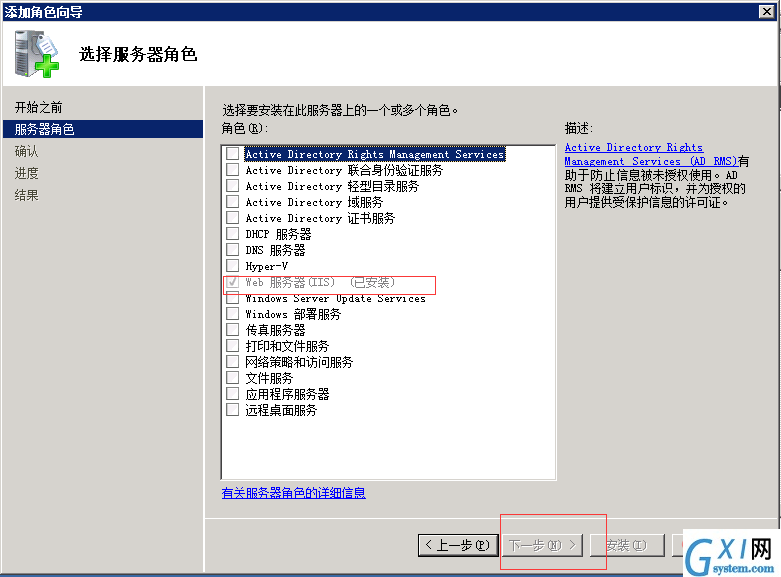The image size is (781, 577).
Task: Click the 安装(I) install button
Action: tap(627, 545)
